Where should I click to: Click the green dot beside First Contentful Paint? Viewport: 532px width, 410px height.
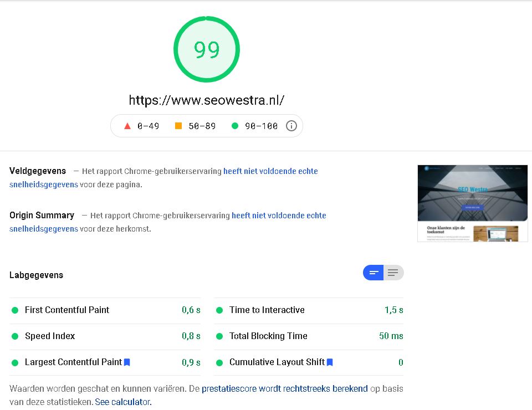(x=15, y=310)
